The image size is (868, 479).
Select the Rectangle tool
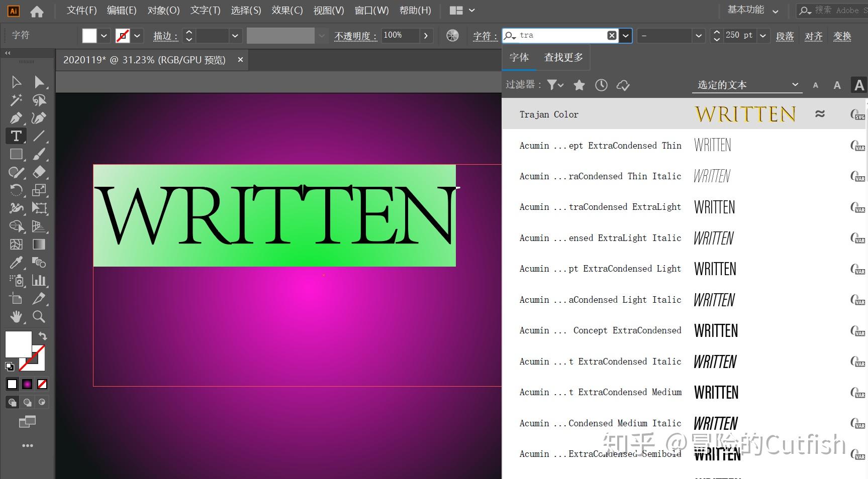tap(16, 154)
